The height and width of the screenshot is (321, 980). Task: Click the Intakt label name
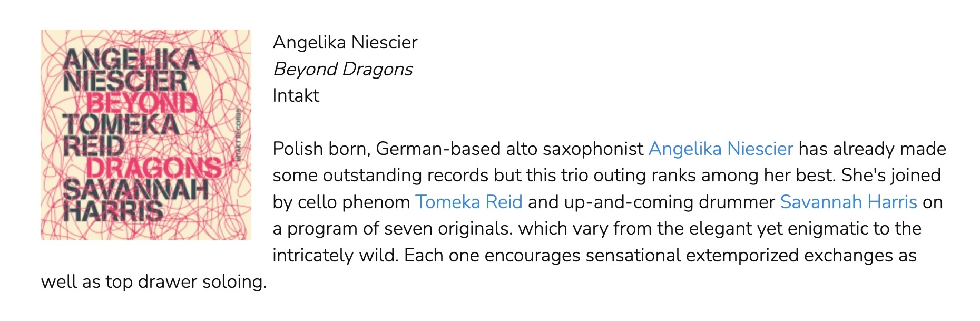point(296,95)
